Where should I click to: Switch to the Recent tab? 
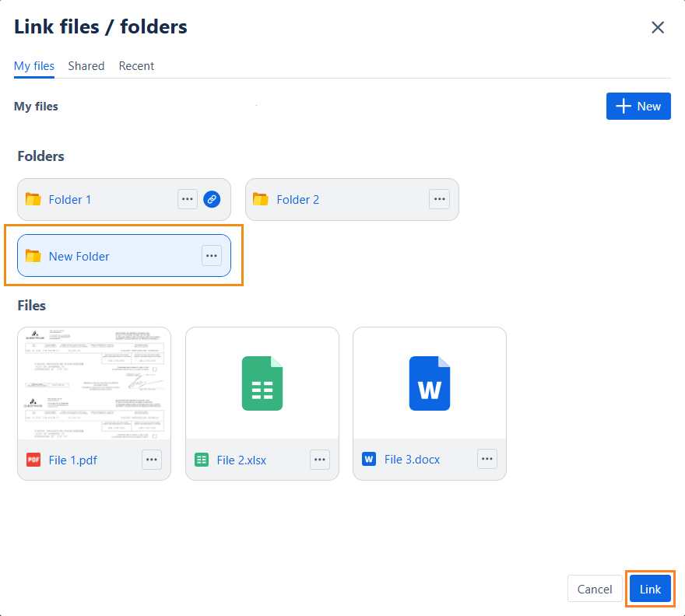136,66
